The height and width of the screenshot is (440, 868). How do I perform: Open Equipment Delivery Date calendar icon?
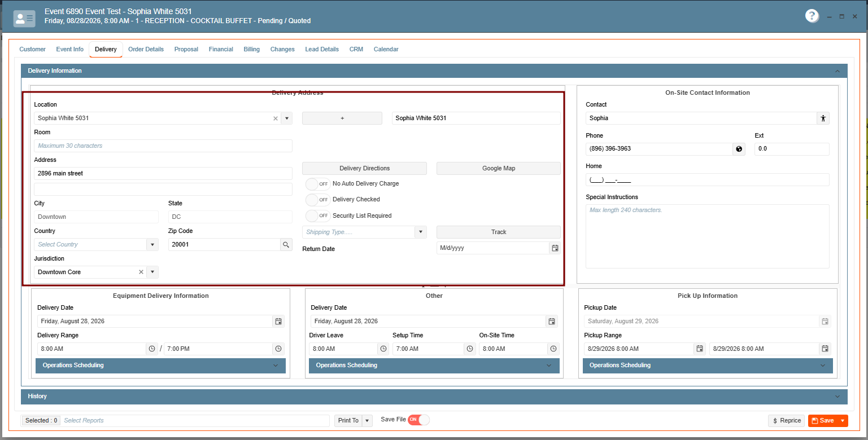278,322
